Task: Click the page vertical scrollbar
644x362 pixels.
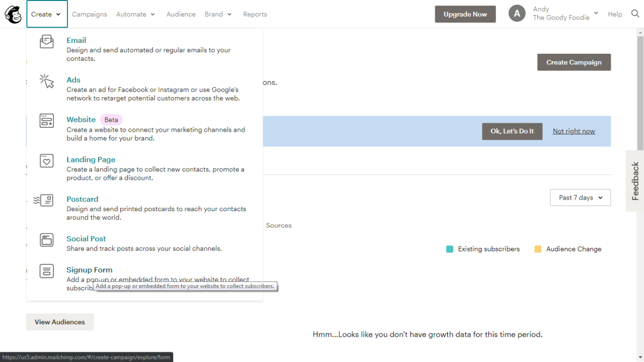Action: 640,93
